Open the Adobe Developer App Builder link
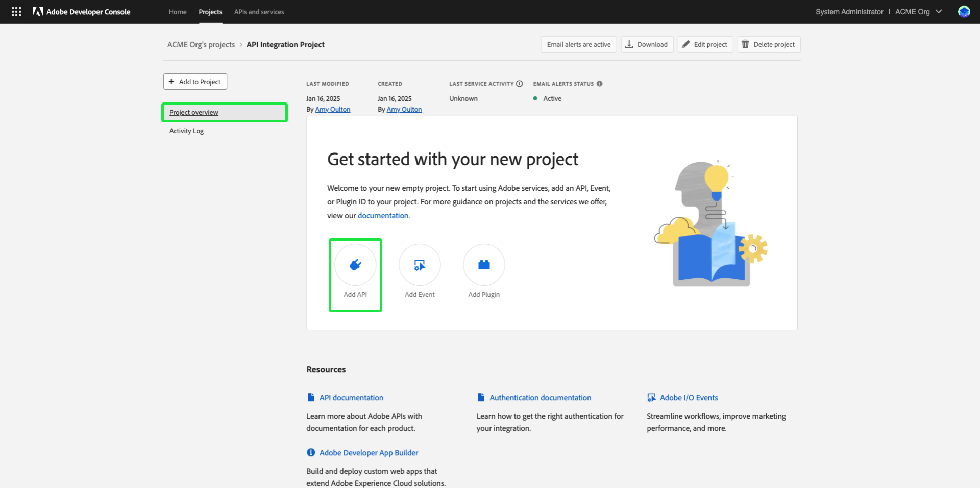The image size is (980, 488). point(369,453)
